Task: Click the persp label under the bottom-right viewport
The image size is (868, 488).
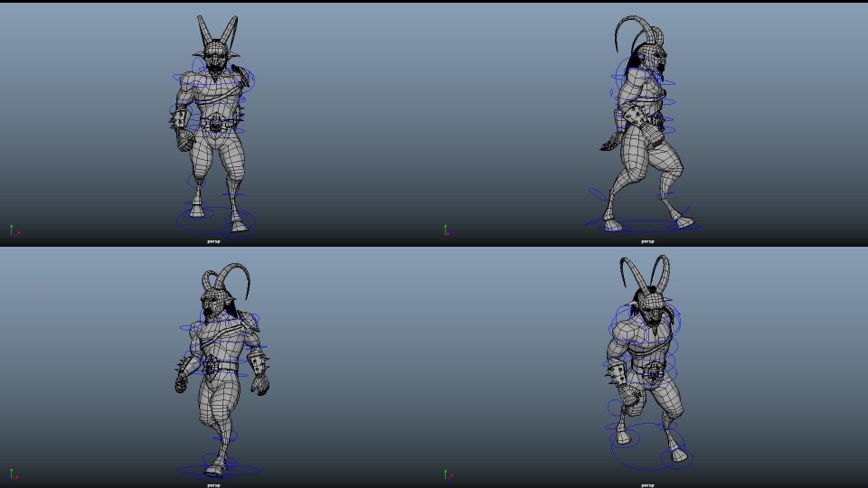Action: tap(648, 484)
